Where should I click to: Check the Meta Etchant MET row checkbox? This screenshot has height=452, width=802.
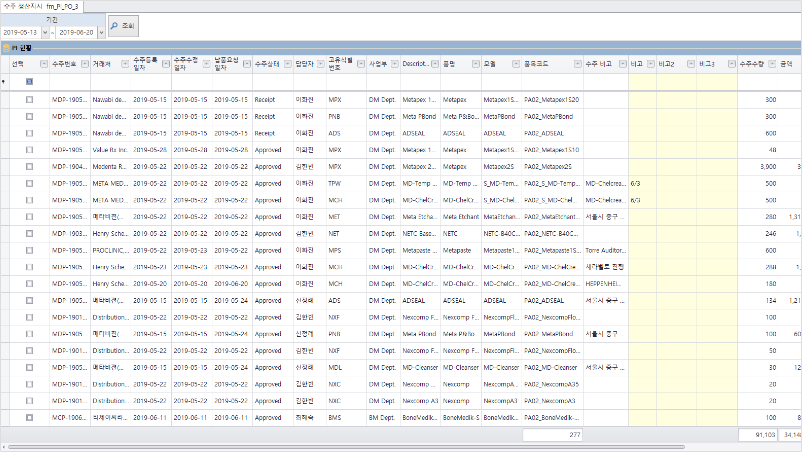[29, 217]
